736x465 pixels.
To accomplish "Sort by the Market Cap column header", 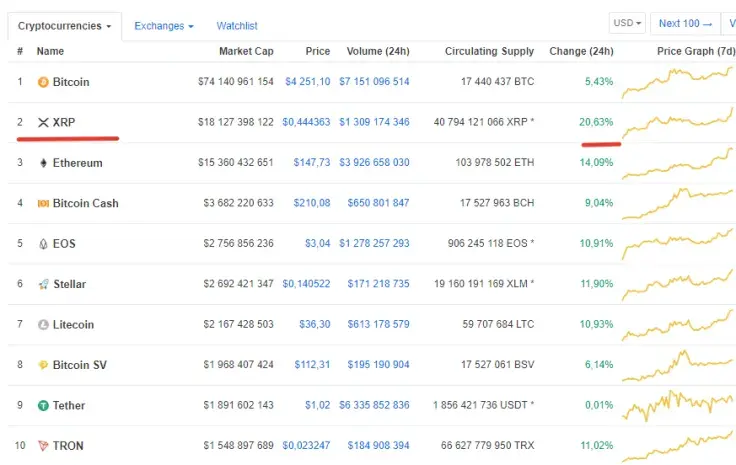I will tap(246, 51).
